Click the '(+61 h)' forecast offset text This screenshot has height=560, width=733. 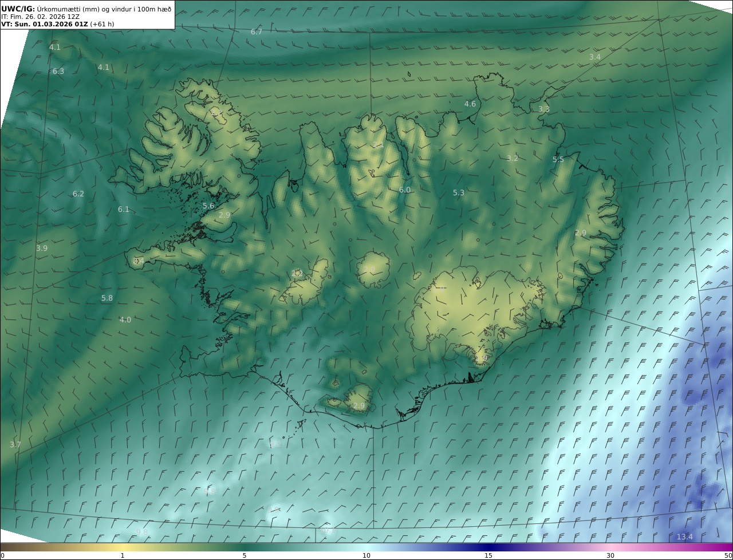(x=103, y=25)
